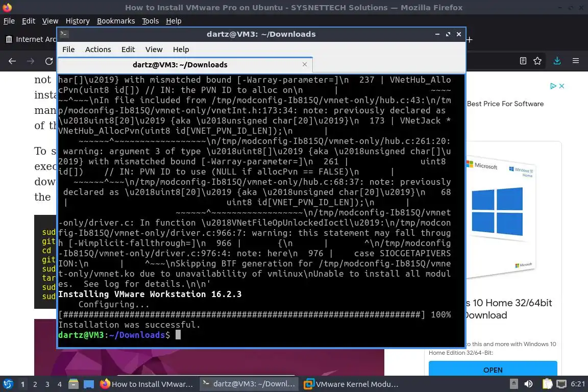
Task: Switch to workspace 3
Action: tap(47, 384)
